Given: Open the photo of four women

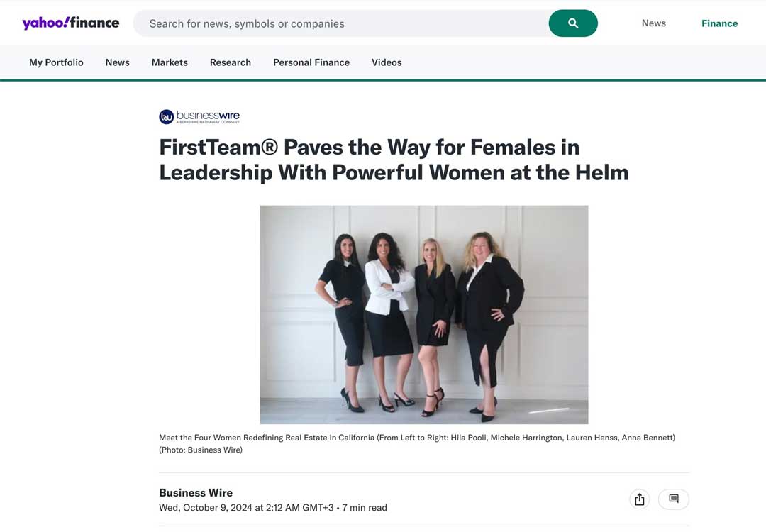Looking at the screenshot, I should tap(423, 314).
